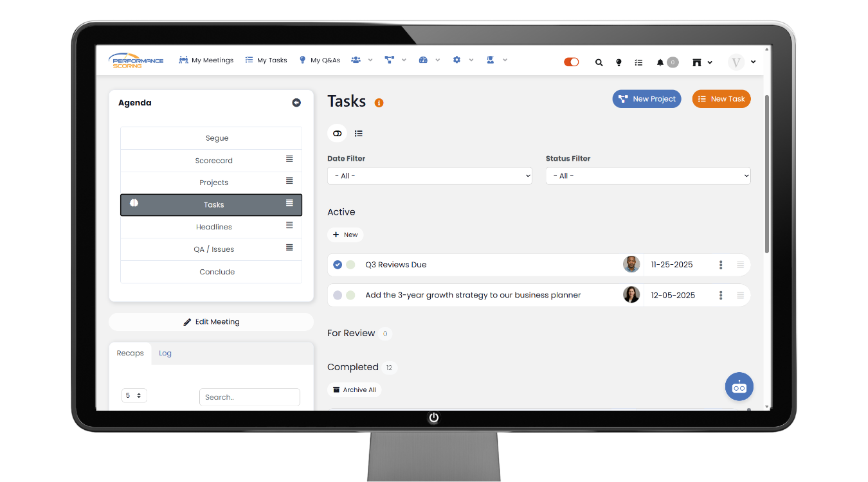Image resolution: width=868 pixels, height=482 pixels.
Task: Open the chatbot robot icon
Action: 739,387
